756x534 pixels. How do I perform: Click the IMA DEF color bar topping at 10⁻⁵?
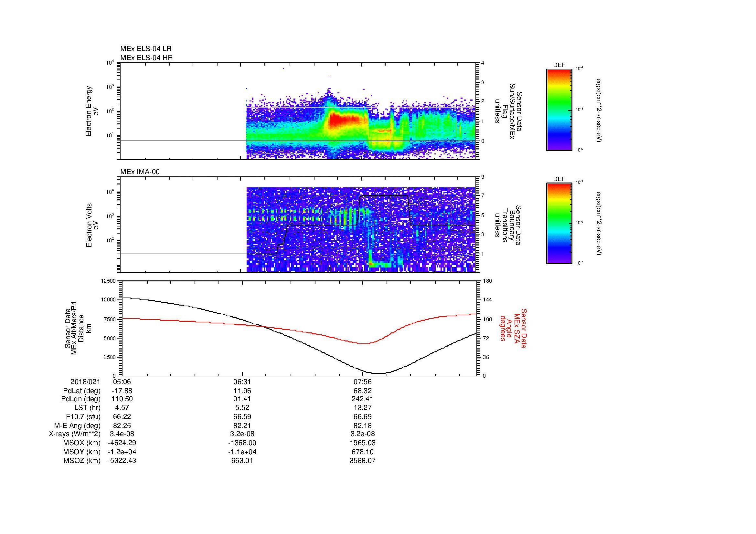(559, 224)
